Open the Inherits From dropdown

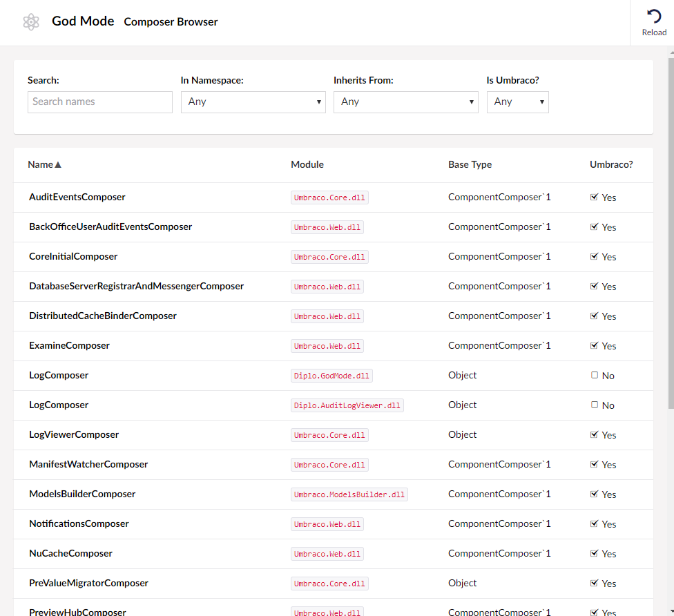406,102
